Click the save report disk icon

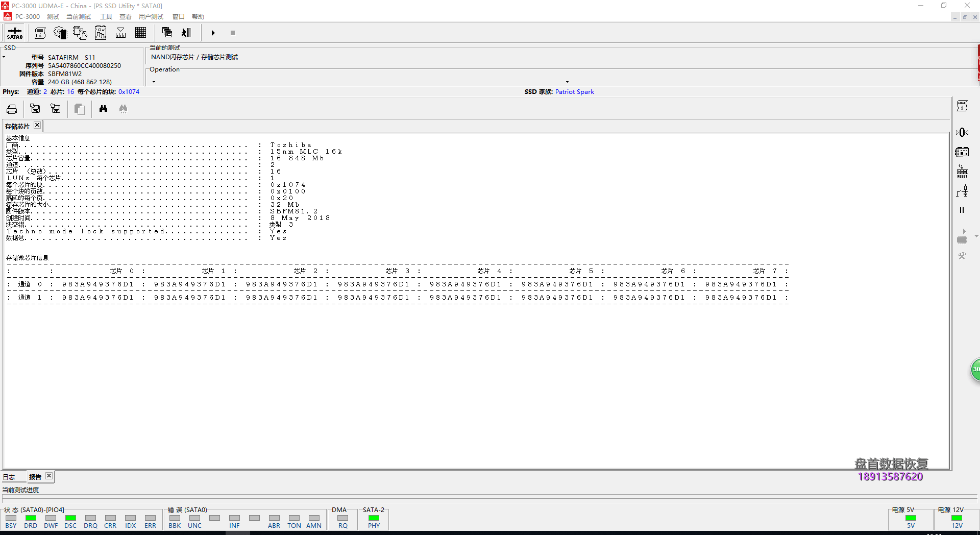tap(35, 109)
